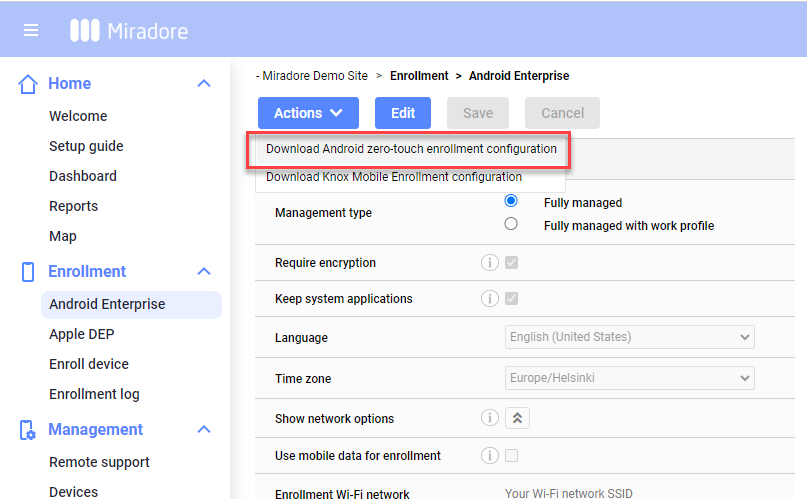Open Apple DEP in the sidebar
Viewport: 807px width, 499px height.
click(x=82, y=334)
